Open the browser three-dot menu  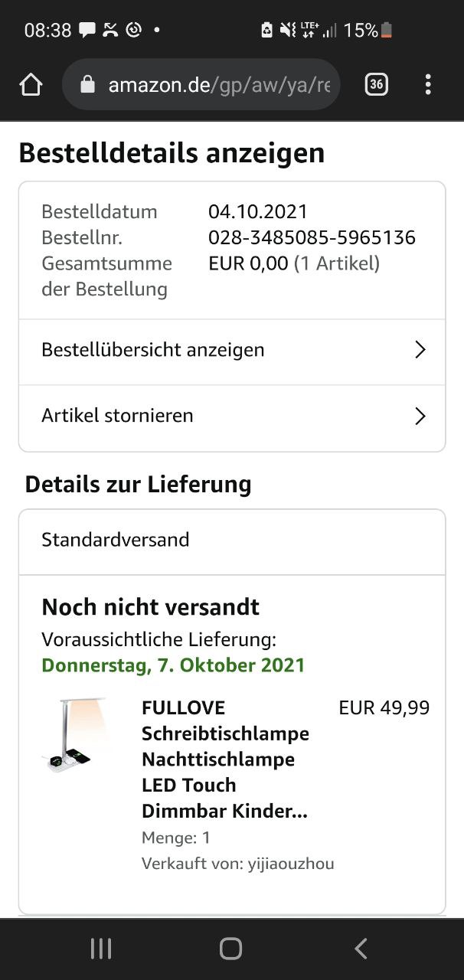(x=428, y=84)
